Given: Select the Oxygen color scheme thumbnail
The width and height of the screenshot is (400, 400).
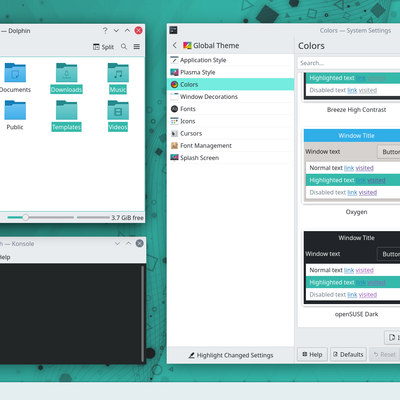Looking at the screenshot, I should [x=352, y=166].
